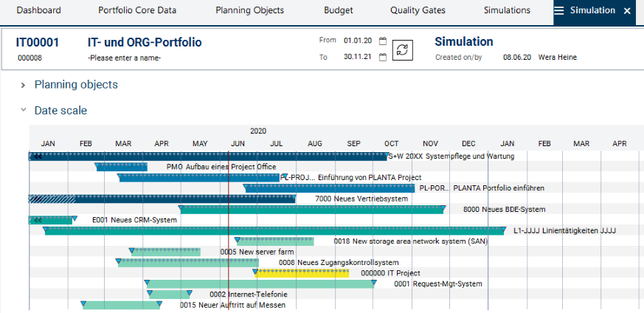
Task: Close the Simulation tab with X
Action: click(627, 11)
